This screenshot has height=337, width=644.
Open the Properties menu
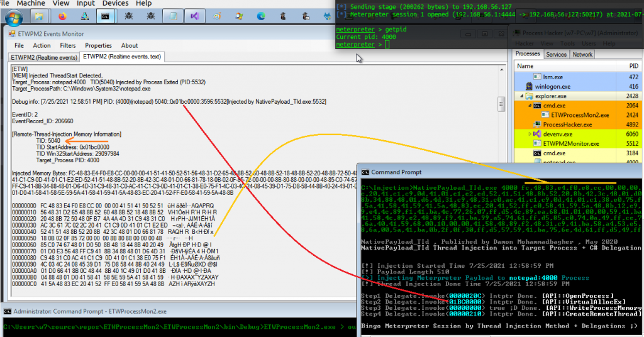(x=98, y=45)
